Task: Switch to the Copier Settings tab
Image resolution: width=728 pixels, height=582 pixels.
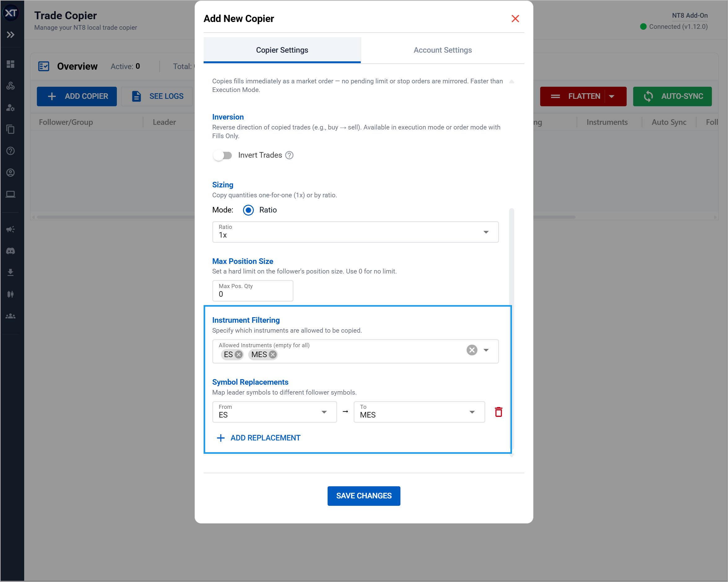Action: (282, 50)
